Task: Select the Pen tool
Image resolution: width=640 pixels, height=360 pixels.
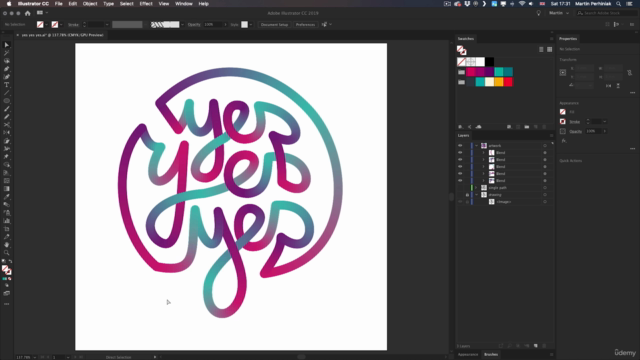Action: (x=7, y=69)
